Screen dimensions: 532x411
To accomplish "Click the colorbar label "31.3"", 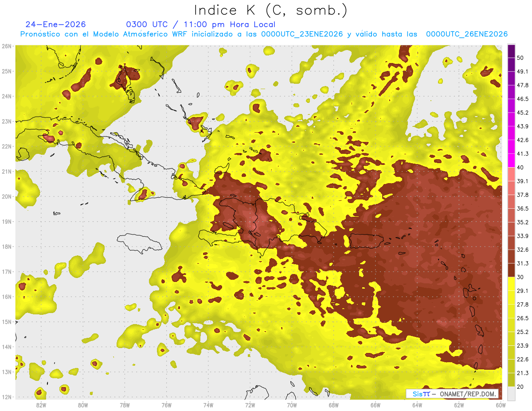I will point(523,263).
